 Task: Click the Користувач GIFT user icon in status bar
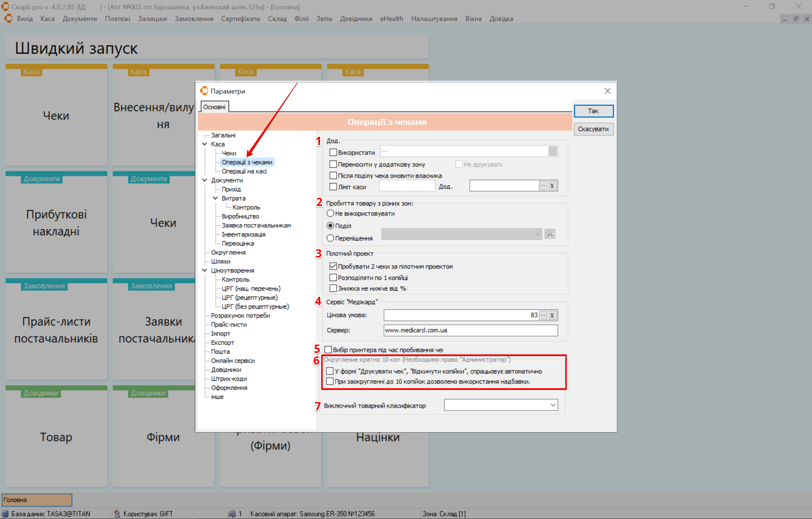(117, 513)
